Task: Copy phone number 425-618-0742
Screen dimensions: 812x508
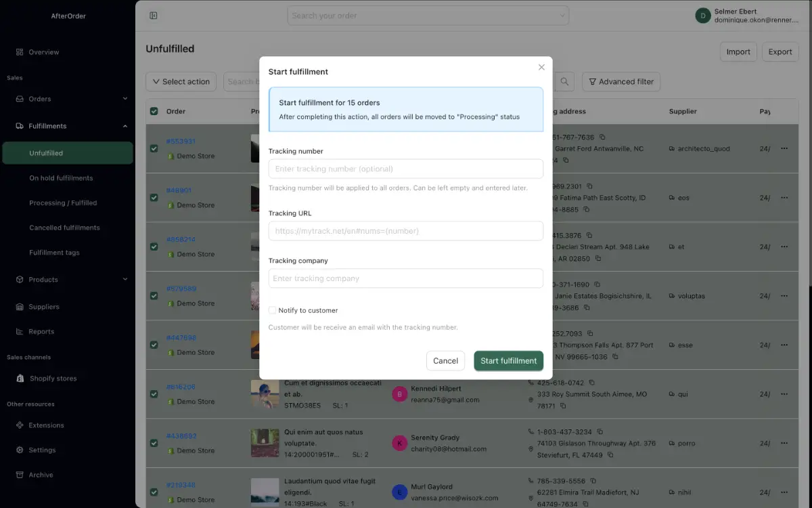Action: (x=591, y=383)
